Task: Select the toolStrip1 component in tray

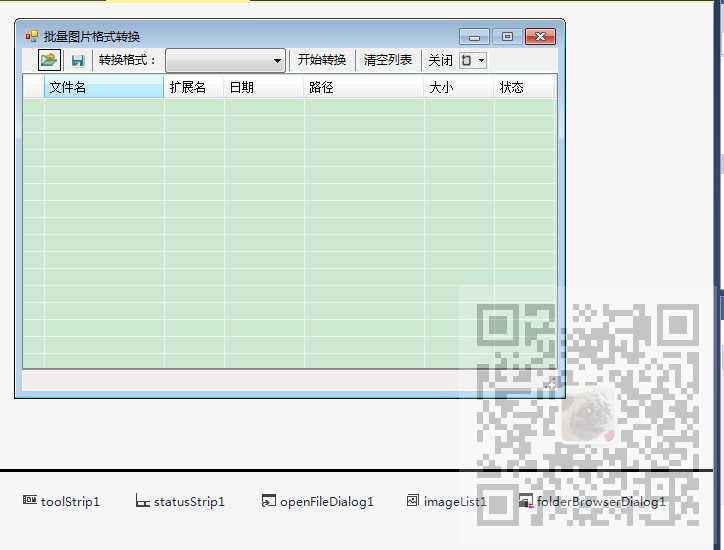Action: [61, 501]
